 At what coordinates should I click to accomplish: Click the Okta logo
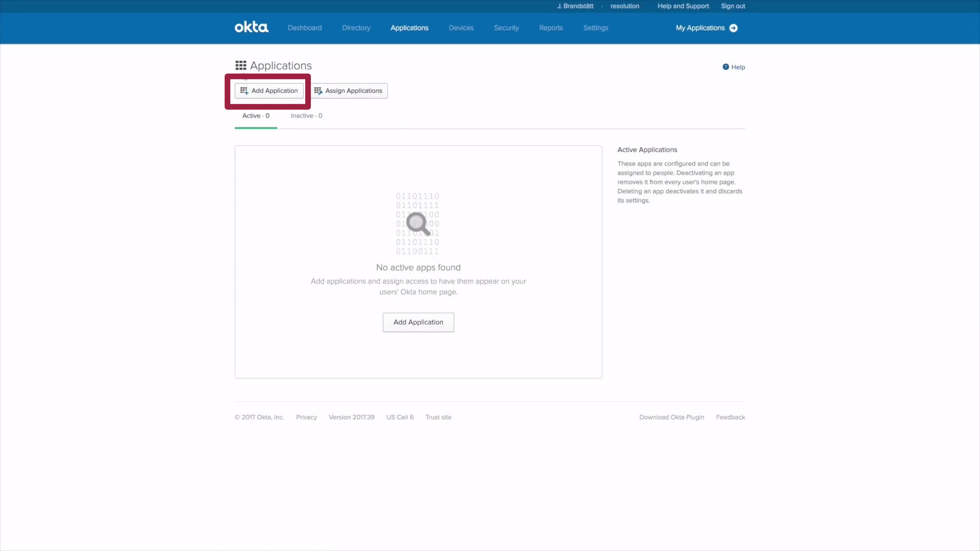click(x=251, y=27)
